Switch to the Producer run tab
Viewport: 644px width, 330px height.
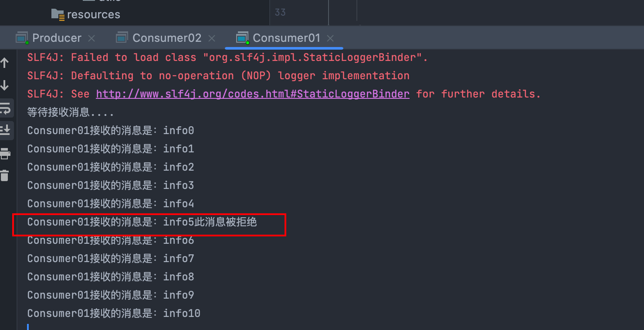pos(57,38)
